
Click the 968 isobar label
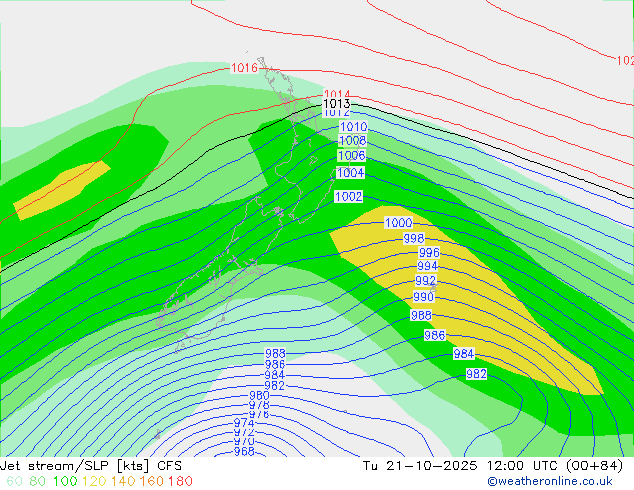244,451
